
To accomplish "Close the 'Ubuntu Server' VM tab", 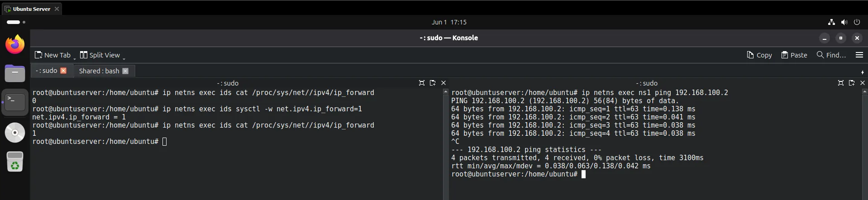I will point(57,9).
